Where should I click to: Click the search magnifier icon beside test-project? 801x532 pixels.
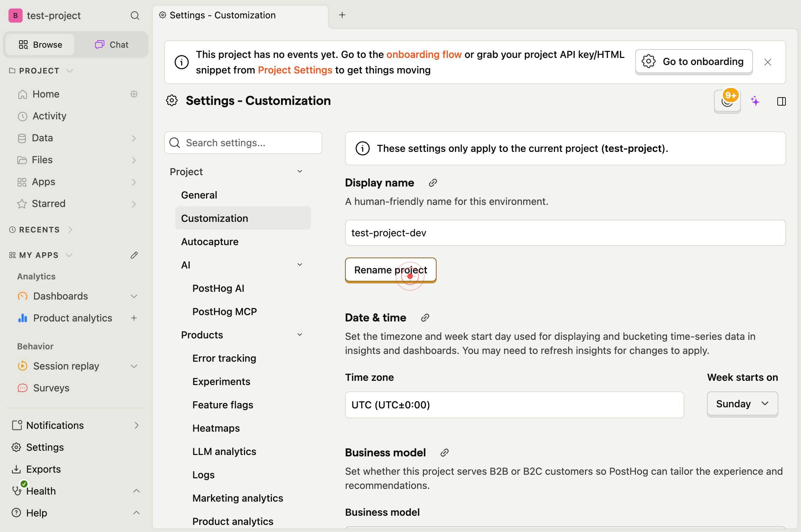click(x=135, y=16)
